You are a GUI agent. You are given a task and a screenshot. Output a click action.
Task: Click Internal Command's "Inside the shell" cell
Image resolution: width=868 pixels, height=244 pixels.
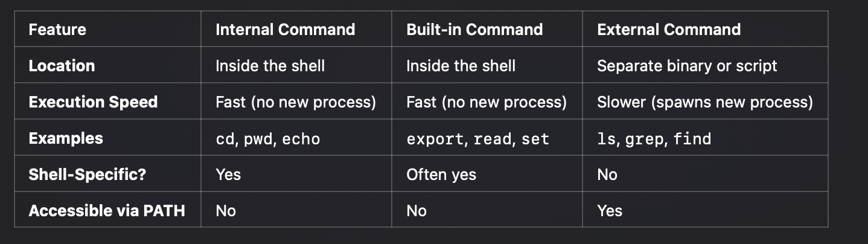tap(270, 66)
